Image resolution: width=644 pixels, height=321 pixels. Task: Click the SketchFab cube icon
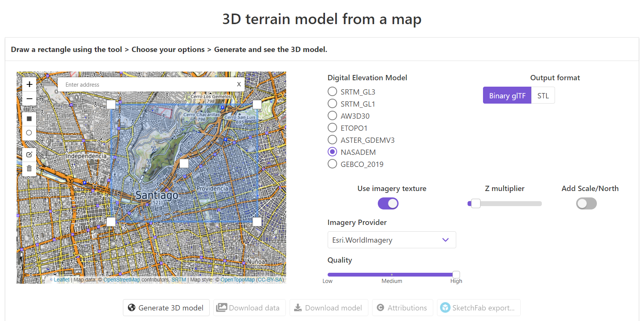click(445, 307)
